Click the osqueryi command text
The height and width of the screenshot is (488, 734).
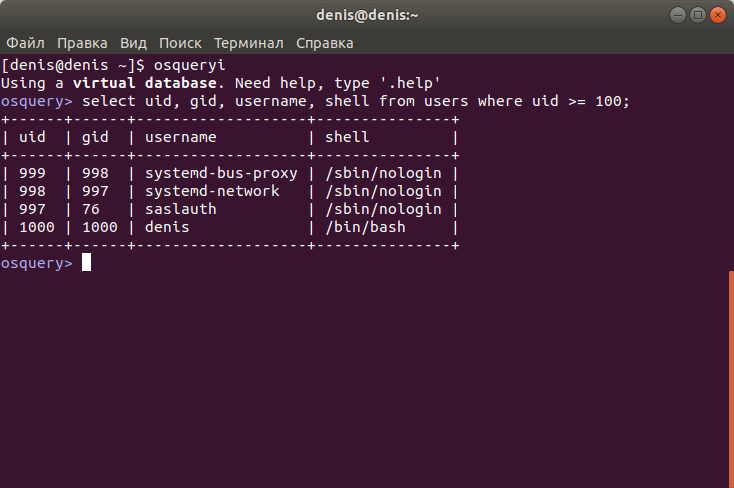[190, 65]
